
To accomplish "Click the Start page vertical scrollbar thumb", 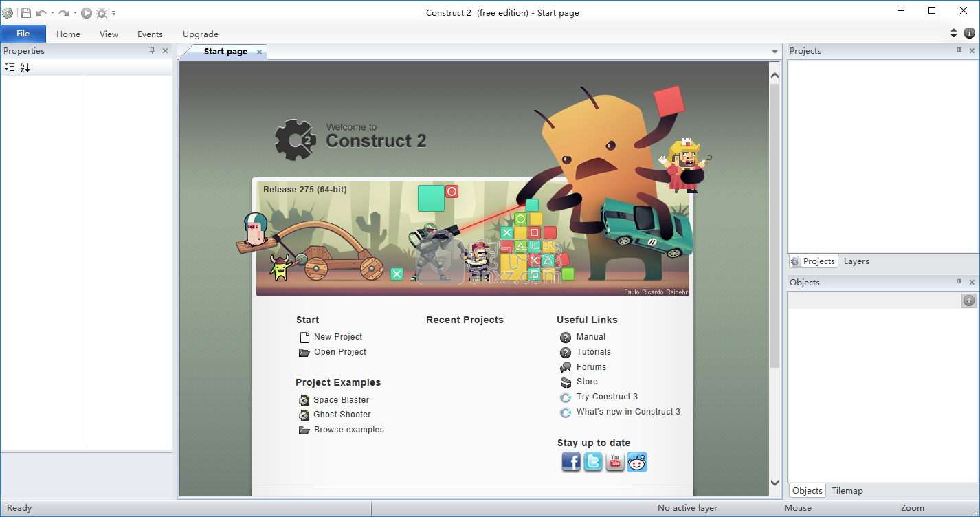I will pos(775,225).
